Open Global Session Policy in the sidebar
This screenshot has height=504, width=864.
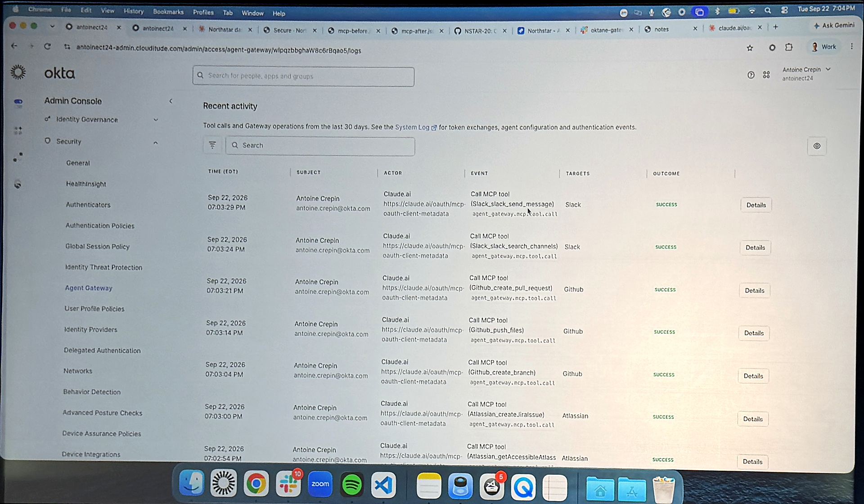coord(98,247)
